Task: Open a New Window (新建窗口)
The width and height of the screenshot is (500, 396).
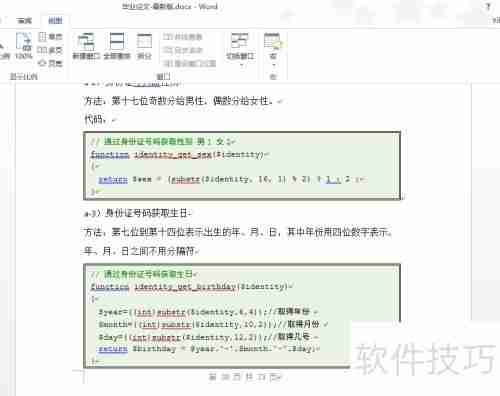Action: tap(86, 46)
